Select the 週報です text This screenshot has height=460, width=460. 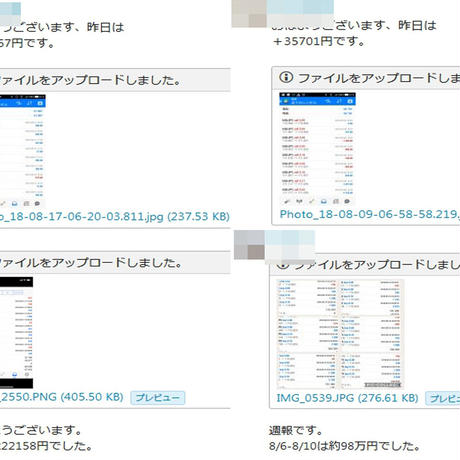pyautogui.click(x=296, y=430)
